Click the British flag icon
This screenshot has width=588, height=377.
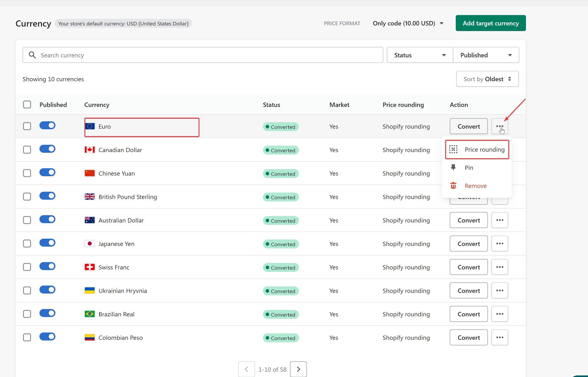tap(90, 197)
